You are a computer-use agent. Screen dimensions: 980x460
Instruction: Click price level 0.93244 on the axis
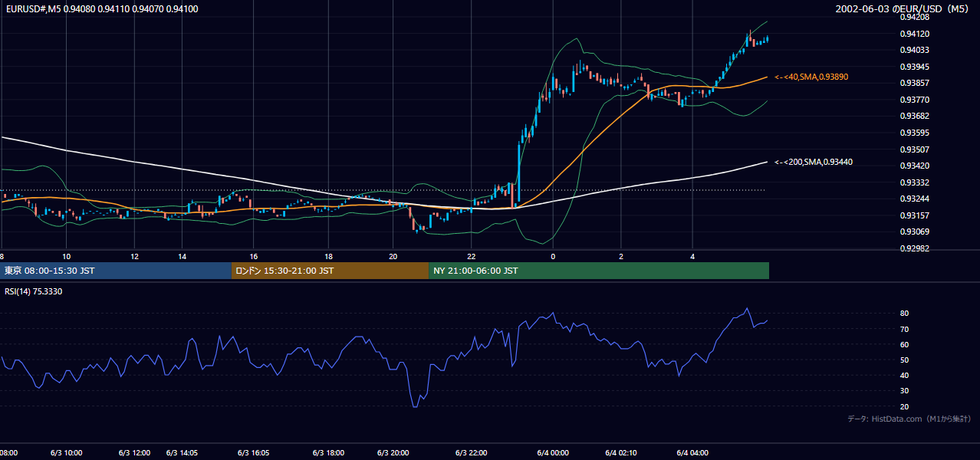point(915,199)
